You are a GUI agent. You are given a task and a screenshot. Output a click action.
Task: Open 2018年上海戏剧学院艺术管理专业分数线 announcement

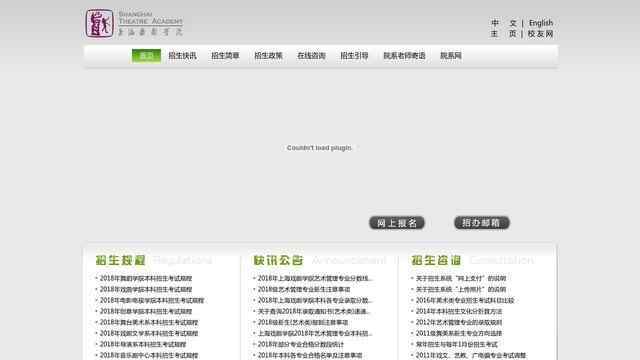click(x=315, y=278)
